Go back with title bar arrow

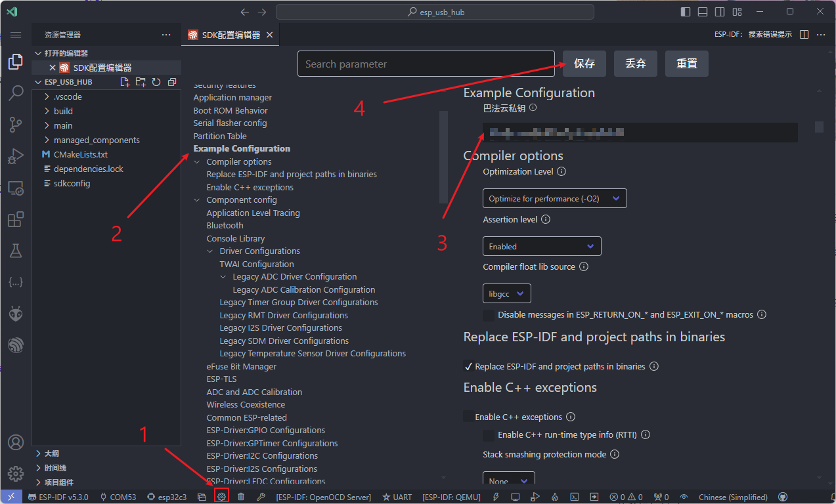pos(245,12)
